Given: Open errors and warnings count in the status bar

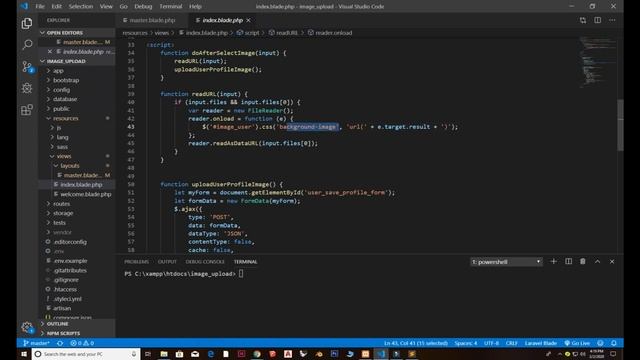Looking at the screenshot, I should [x=82, y=343].
